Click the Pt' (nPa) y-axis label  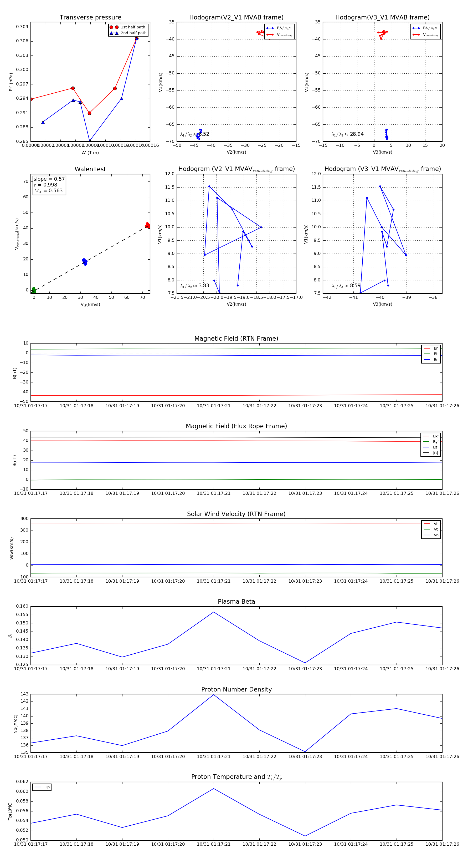(x=11, y=82)
